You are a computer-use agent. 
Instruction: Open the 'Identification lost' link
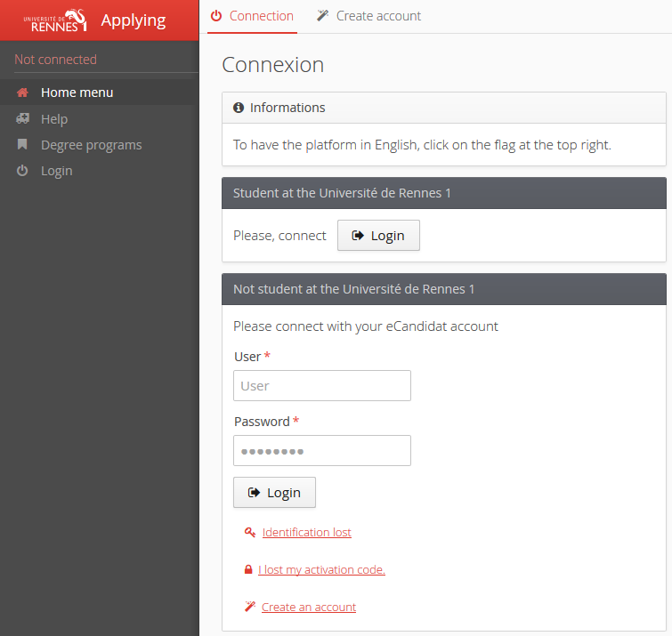(x=306, y=533)
